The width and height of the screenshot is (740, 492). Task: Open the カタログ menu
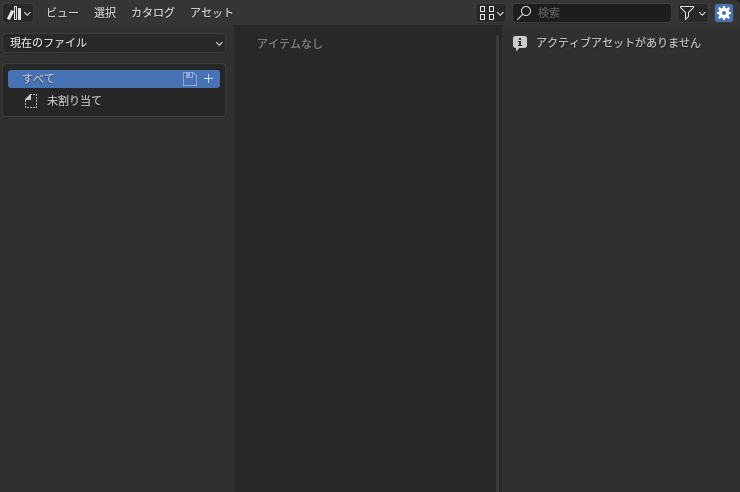pyautogui.click(x=152, y=13)
